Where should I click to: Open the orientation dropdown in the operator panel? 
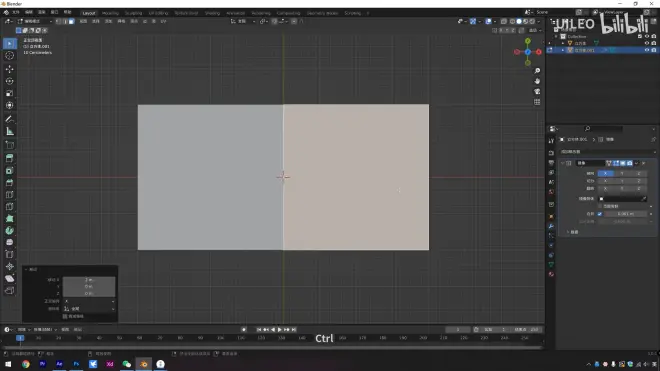pyautogui.click(x=89, y=309)
